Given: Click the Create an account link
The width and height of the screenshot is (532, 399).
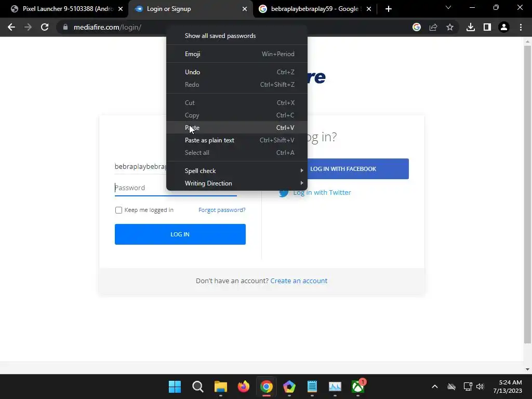Looking at the screenshot, I should [299, 281].
